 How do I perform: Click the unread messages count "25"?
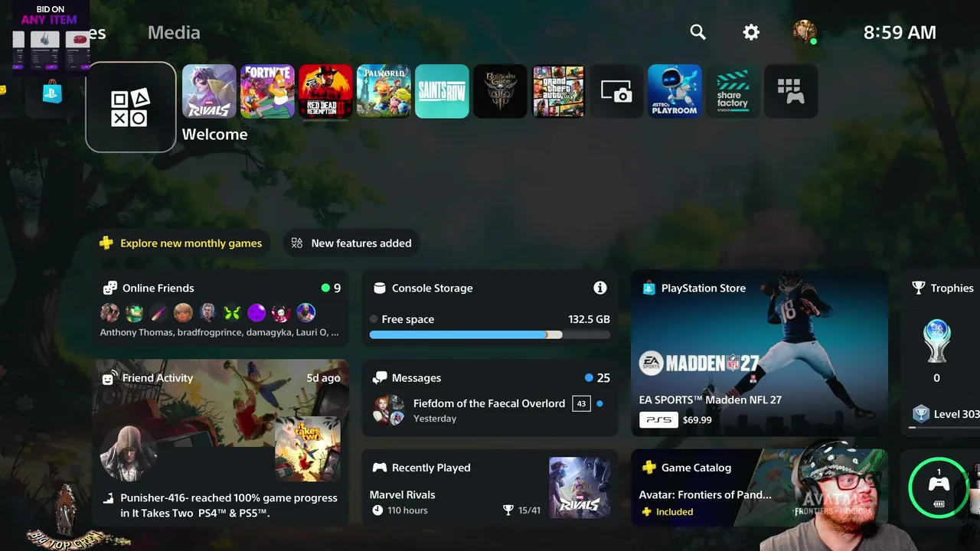click(x=603, y=378)
